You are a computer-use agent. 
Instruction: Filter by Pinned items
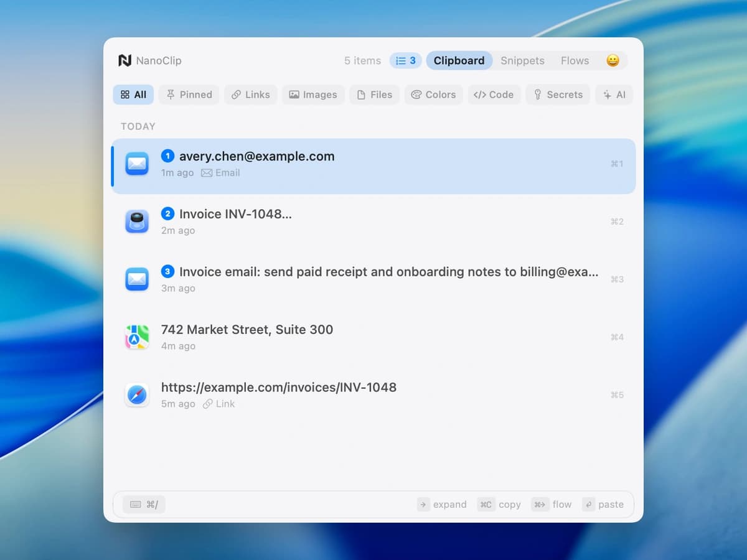coord(189,95)
